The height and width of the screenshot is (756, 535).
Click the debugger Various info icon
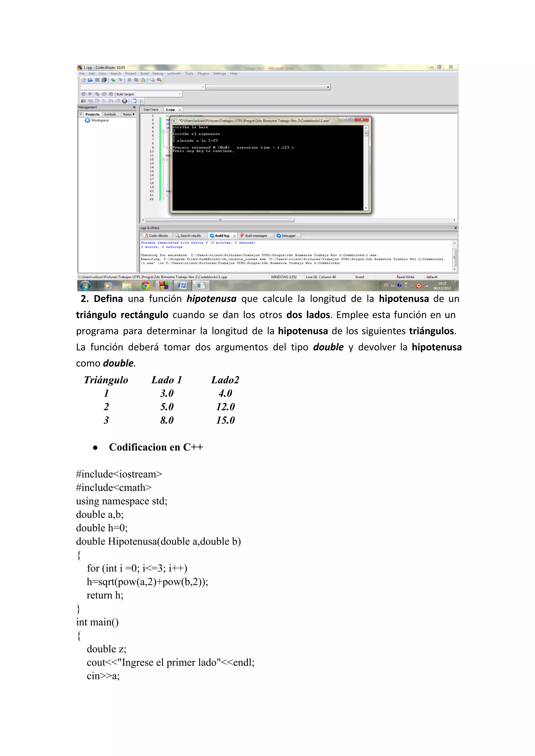coord(141,101)
